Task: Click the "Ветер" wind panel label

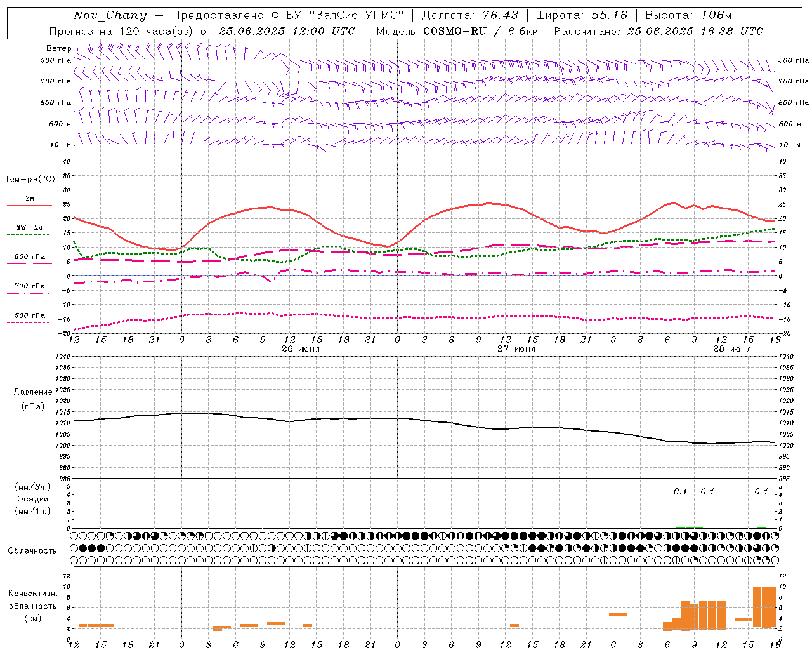Action: point(58,48)
